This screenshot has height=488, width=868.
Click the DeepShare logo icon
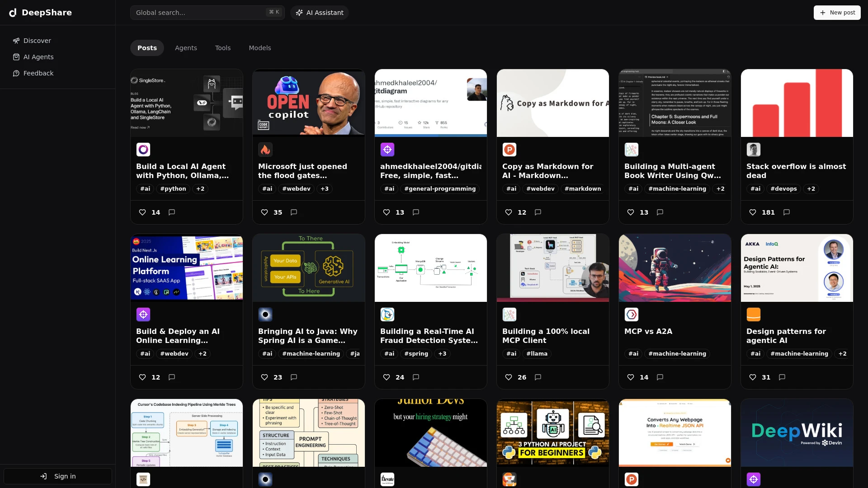pyautogui.click(x=13, y=13)
